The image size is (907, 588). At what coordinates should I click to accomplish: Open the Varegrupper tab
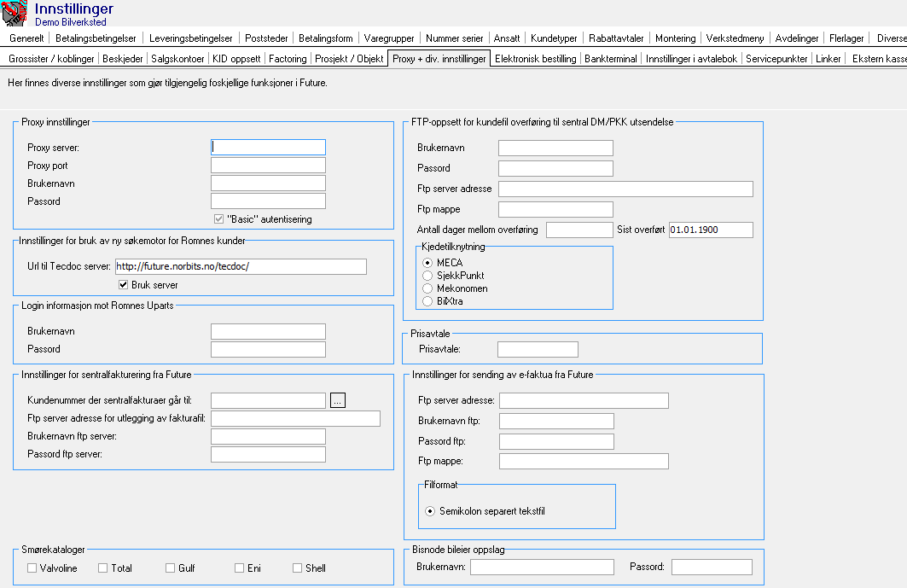click(389, 38)
